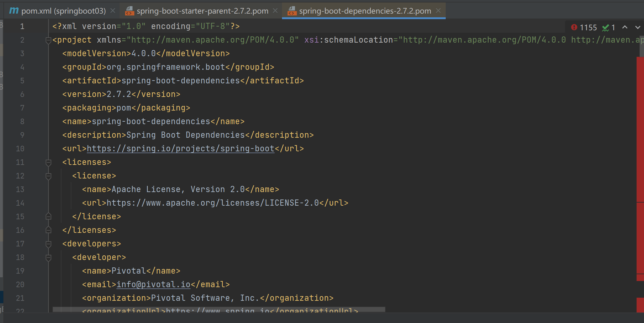
Task: Collapse the licenses block on line 11
Action: point(48,162)
